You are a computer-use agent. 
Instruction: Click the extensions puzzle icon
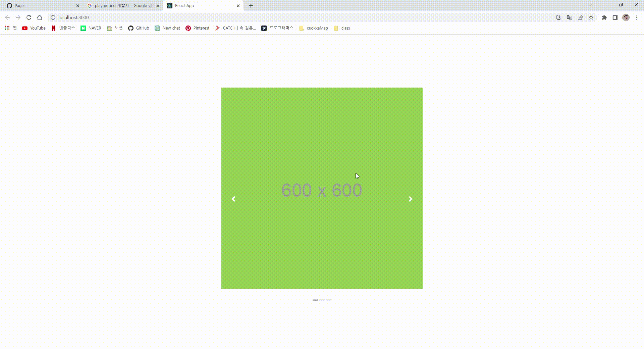(604, 17)
